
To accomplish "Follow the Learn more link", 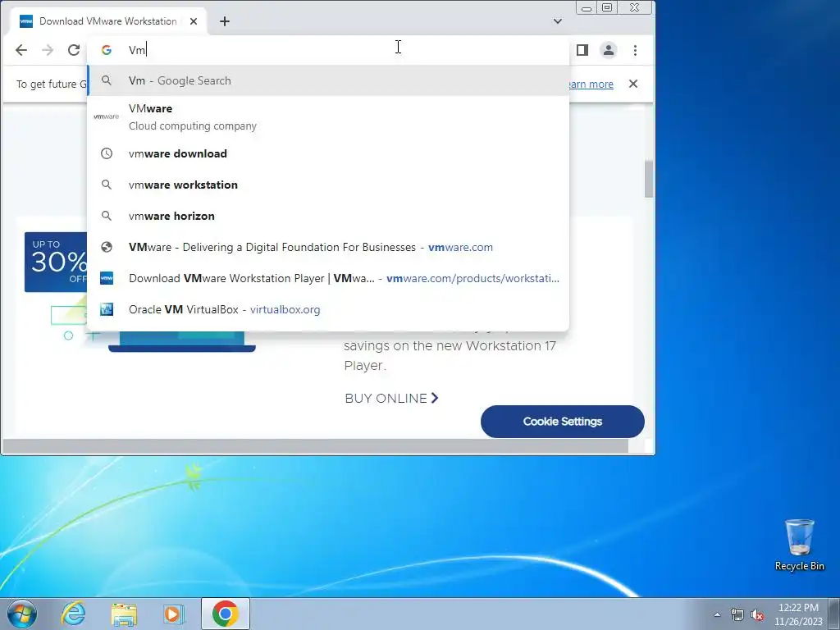I will 591,84.
